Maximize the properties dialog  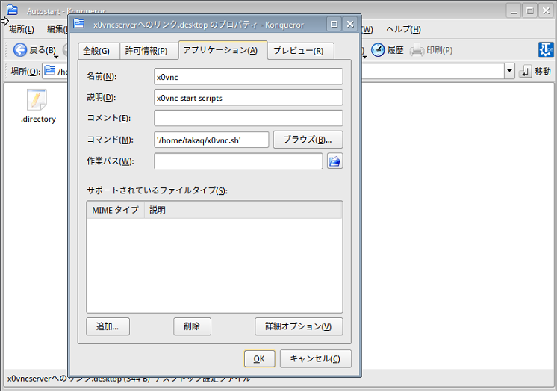tap(334, 24)
